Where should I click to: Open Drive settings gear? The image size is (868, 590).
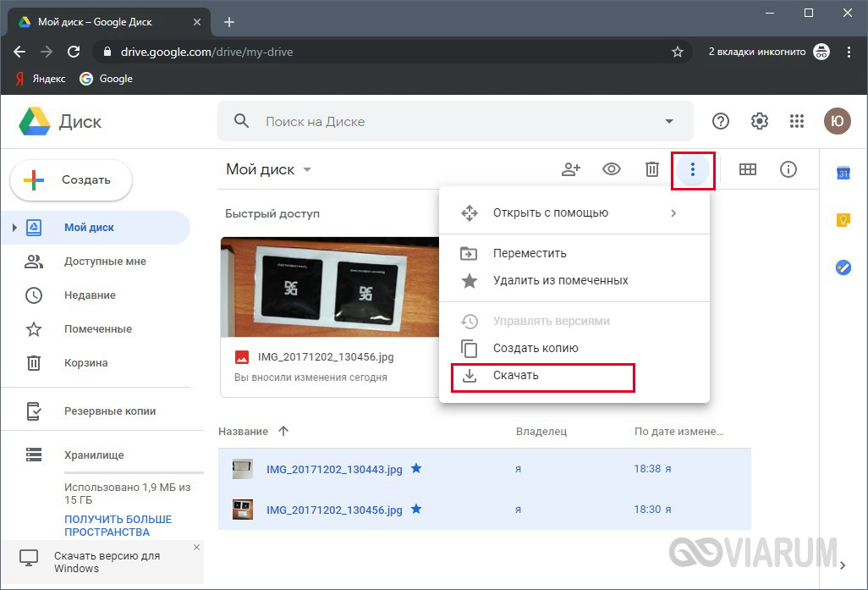coord(759,121)
